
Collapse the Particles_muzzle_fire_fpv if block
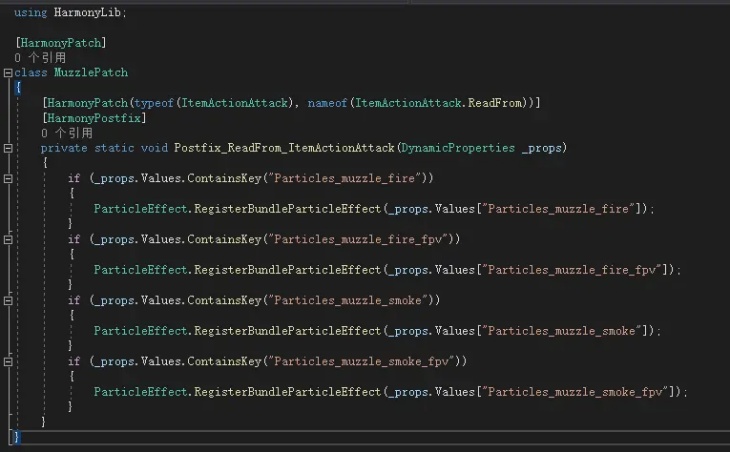[x=8, y=239]
